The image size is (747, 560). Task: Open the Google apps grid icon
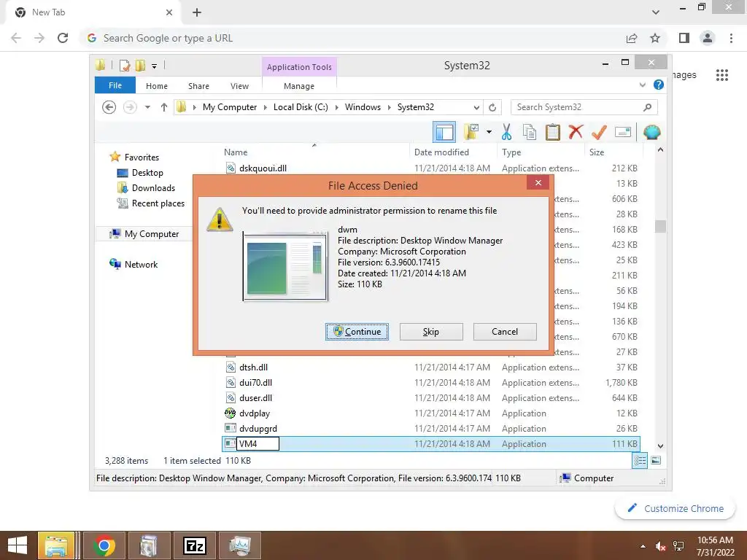(x=721, y=75)
